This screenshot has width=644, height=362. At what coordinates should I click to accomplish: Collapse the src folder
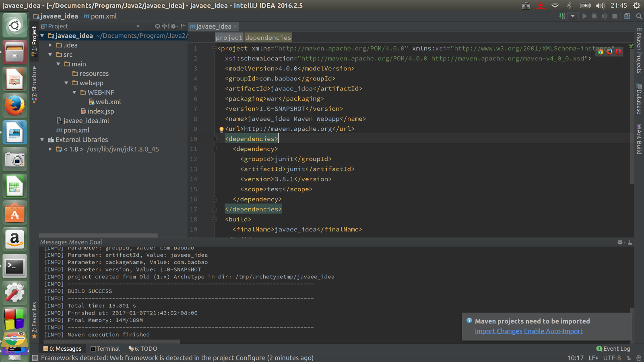pos(50,55)
